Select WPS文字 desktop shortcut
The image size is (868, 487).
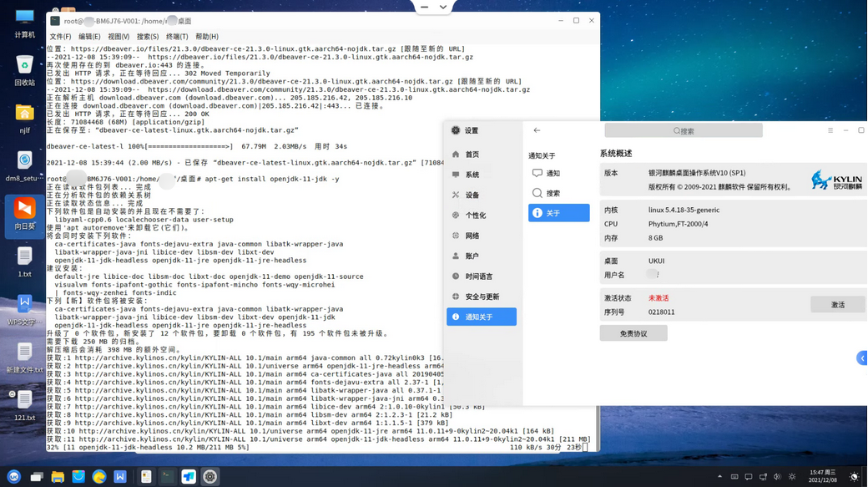pos(24,310)
